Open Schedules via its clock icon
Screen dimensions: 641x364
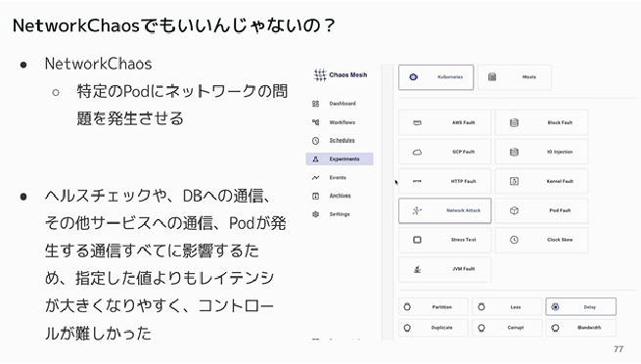tap(315, 141)
